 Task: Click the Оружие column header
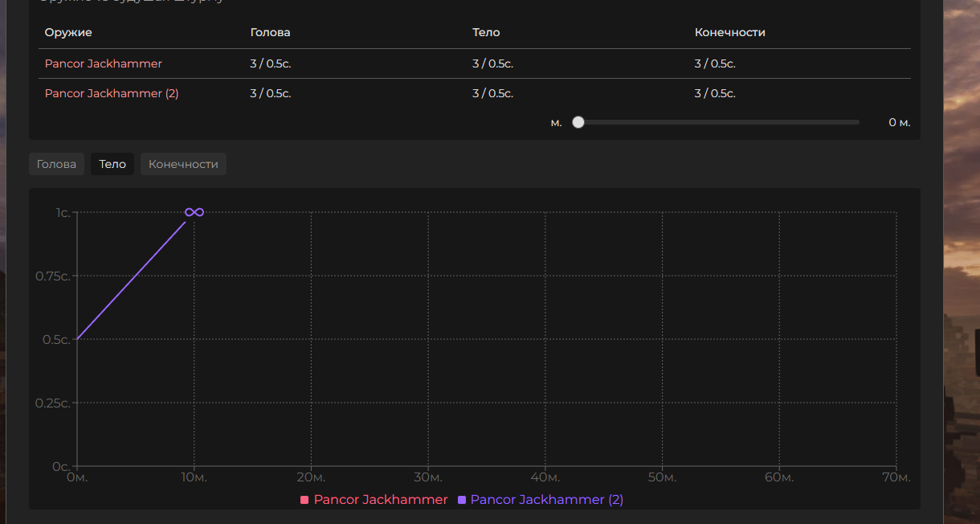[x=68, y=33]
